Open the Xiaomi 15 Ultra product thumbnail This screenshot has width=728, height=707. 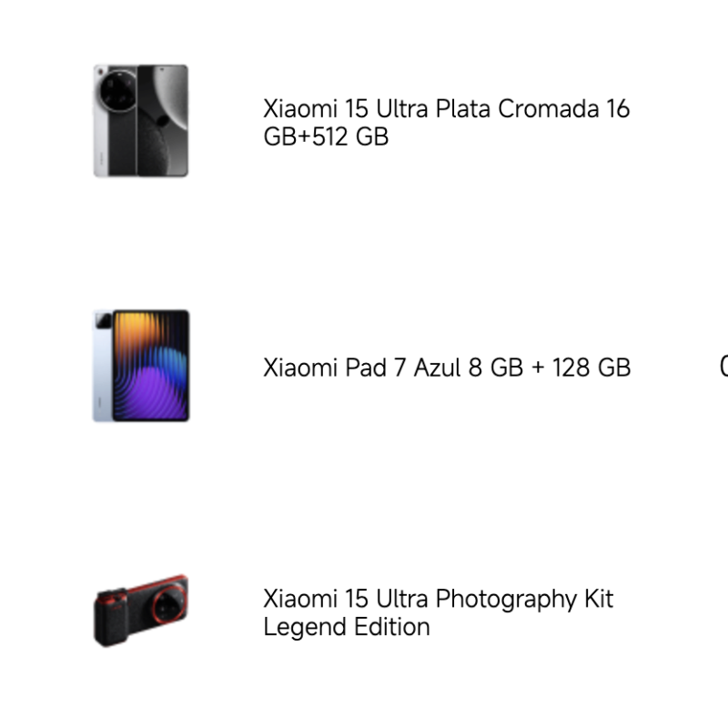click(141, 121)
